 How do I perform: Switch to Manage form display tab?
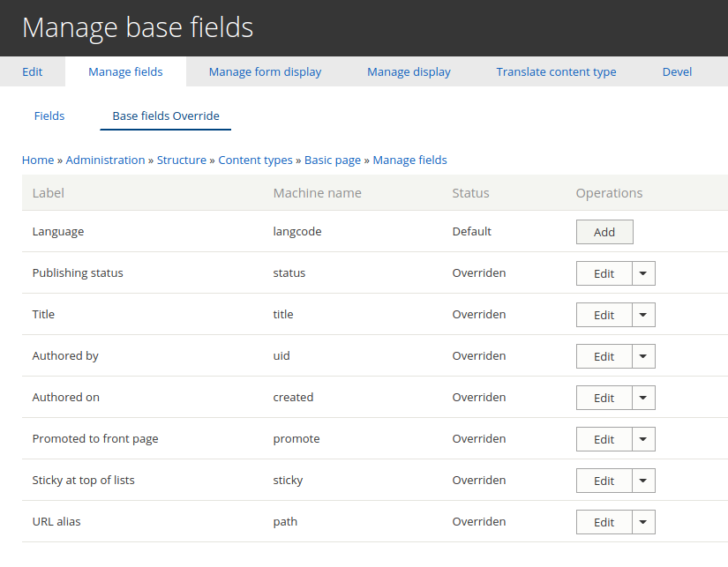[x=265, y=72]
